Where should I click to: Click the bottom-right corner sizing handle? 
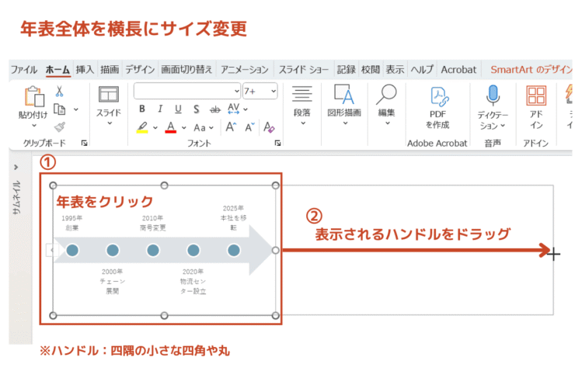pyautogui.click(x=275, y=315)
